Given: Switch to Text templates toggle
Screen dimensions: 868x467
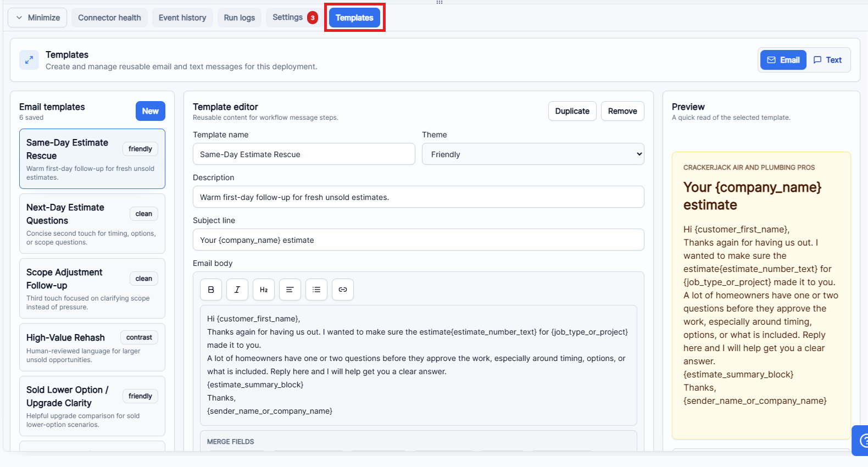Looking at the screenshot, I should (827, 60).
